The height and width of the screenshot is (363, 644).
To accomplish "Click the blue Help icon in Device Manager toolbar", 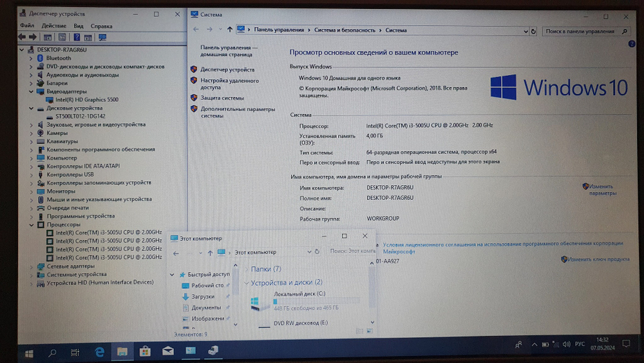I will pos(77,37).
